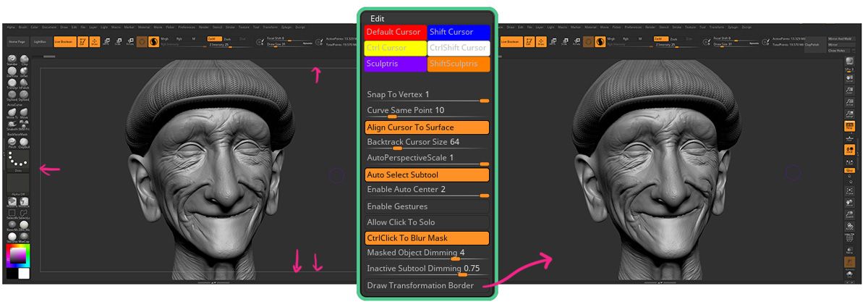The width and height of the screenshot is (868, 307).
Task: Change the Inactive Subtool Dimming slider
Action: 427,269
